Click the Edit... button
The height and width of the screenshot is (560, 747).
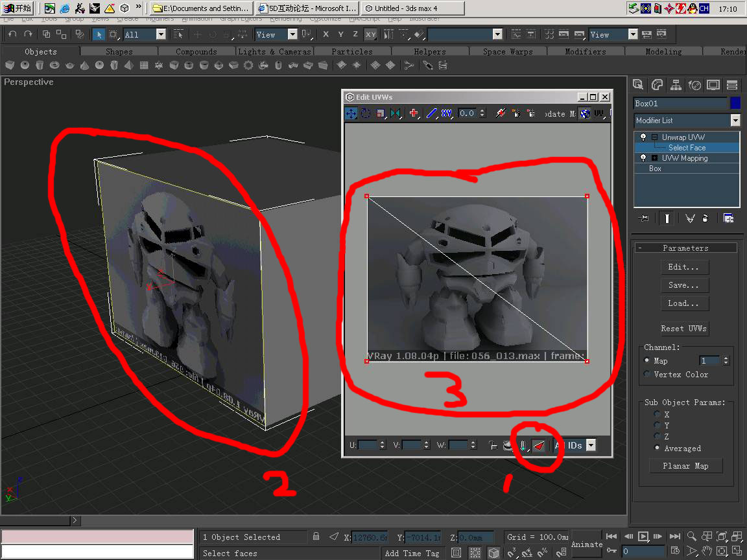[x=685, y=267]
